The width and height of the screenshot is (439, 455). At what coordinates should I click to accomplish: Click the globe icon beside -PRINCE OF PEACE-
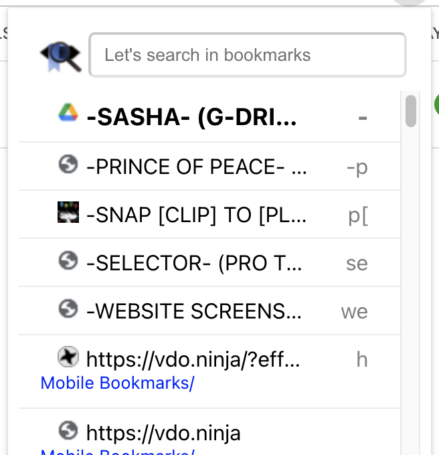tap(68, 164)
